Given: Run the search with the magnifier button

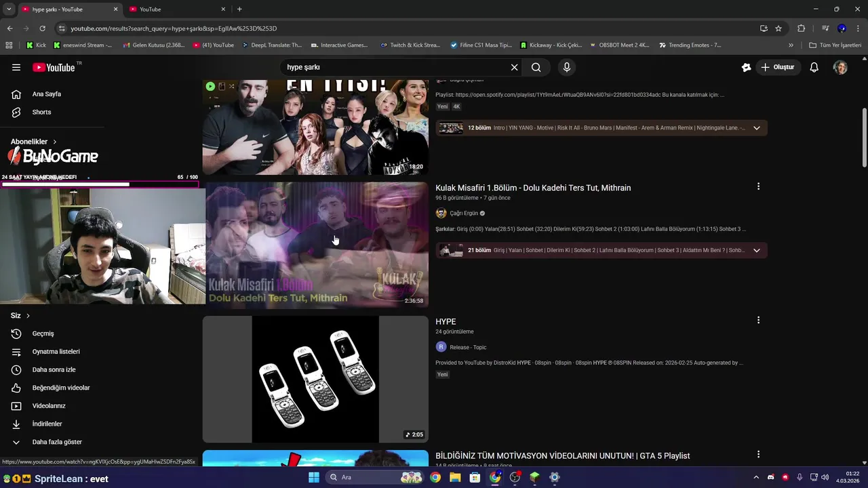Looking at the screenshot, I should click(x=536, y=67).
